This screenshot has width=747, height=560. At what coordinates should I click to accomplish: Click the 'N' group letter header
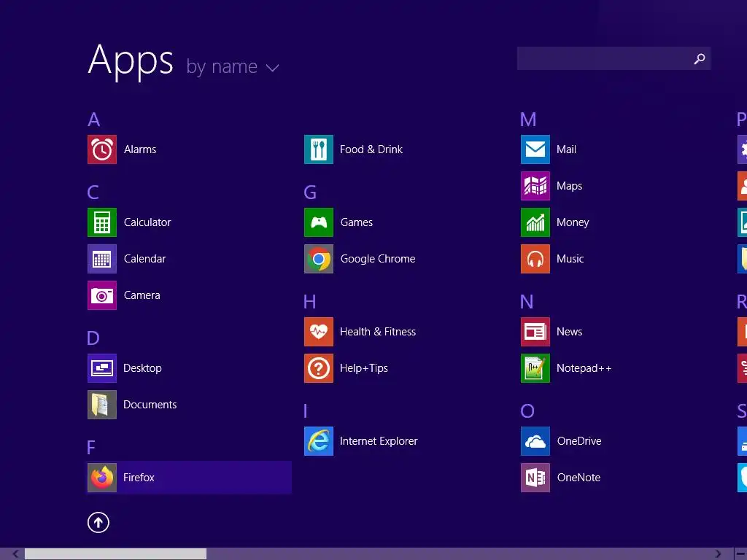[527, 302]
